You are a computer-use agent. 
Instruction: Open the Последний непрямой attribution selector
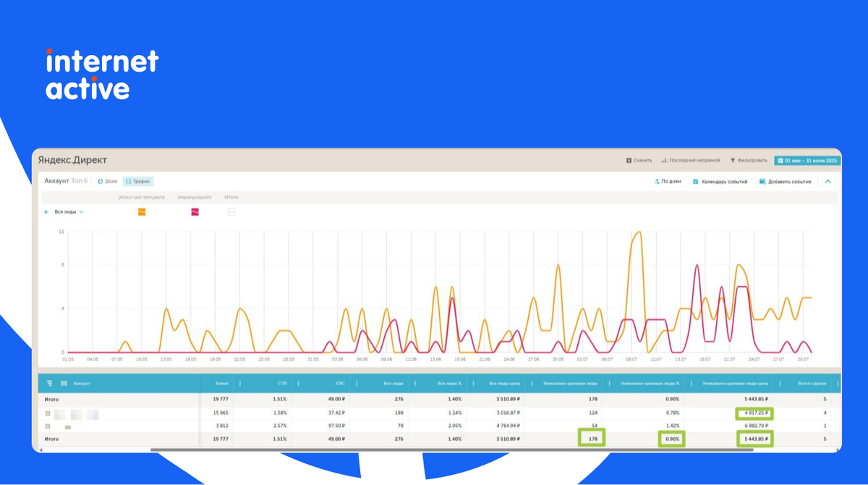pyautogui.click(x=689, y=160)
